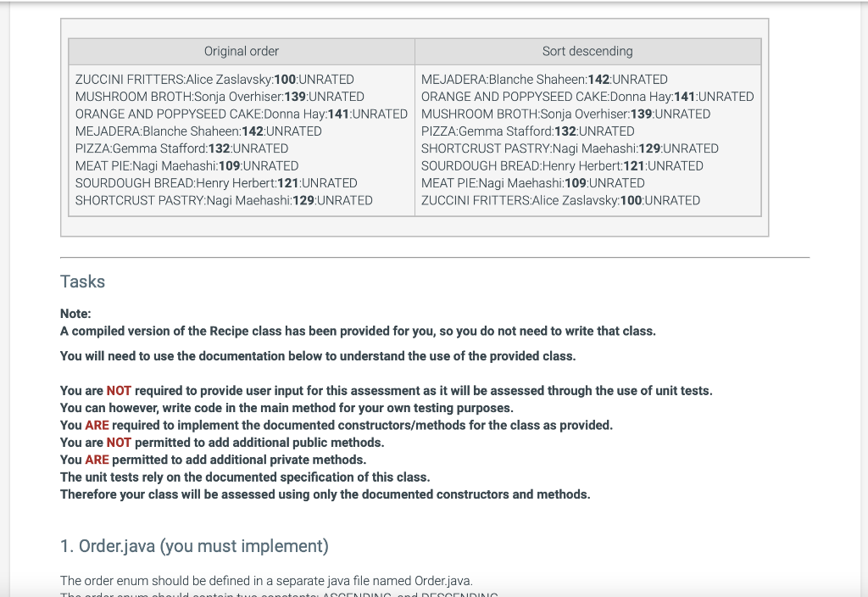The height and width of the screenshot is (597, 868).
Task: Click the SHORTCRUST PASTRY line in Original order
Action: pos(224,200)
